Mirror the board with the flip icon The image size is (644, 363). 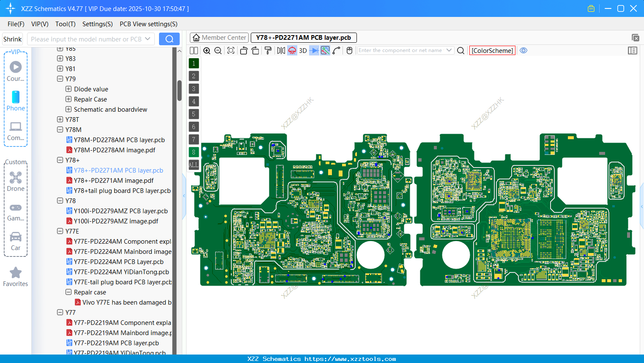[281, 51]
